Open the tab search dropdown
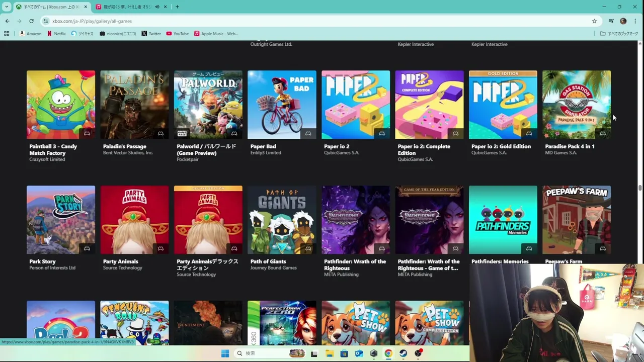 (x=7, y=7)
